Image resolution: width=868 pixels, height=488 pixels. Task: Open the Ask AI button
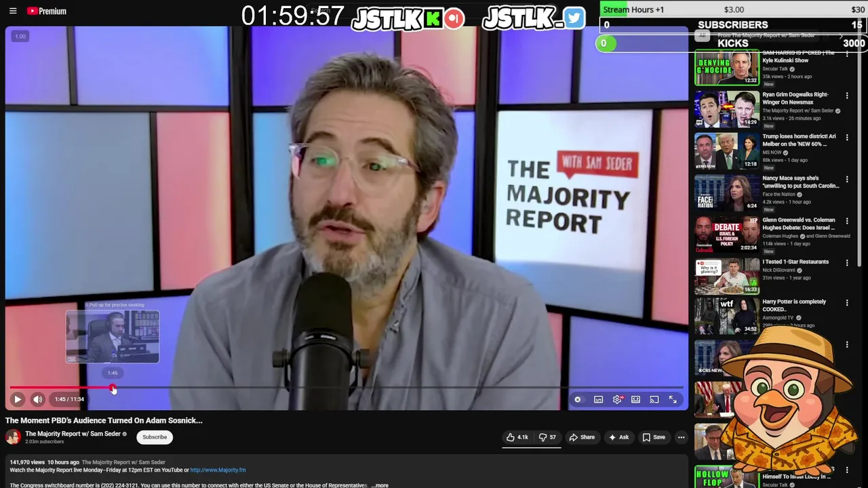(x=618, y=437)
